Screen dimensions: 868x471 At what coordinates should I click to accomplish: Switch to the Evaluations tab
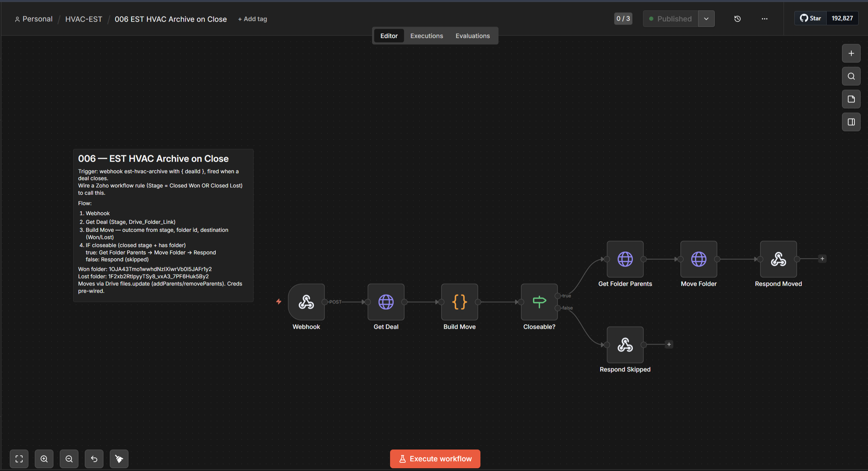[x=472, y=36]
